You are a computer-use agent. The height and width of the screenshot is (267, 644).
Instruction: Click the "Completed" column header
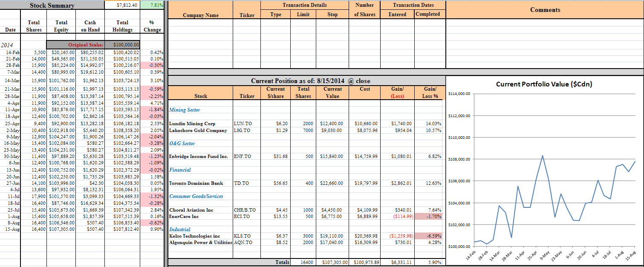click(x=428, y=14)
